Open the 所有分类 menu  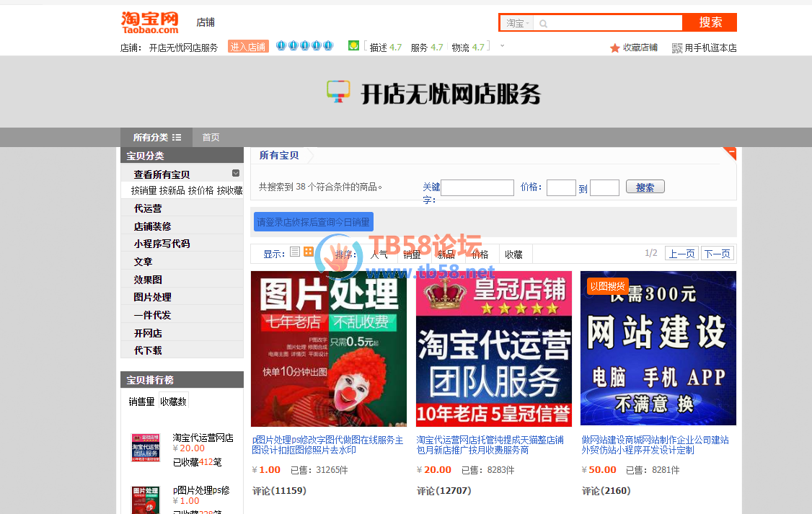point(156,138)
